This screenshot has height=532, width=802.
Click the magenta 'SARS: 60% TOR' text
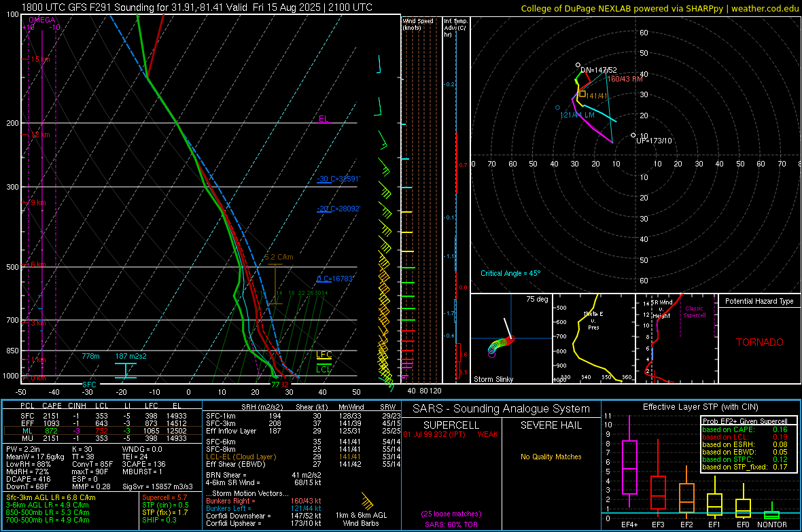(451, 525)
